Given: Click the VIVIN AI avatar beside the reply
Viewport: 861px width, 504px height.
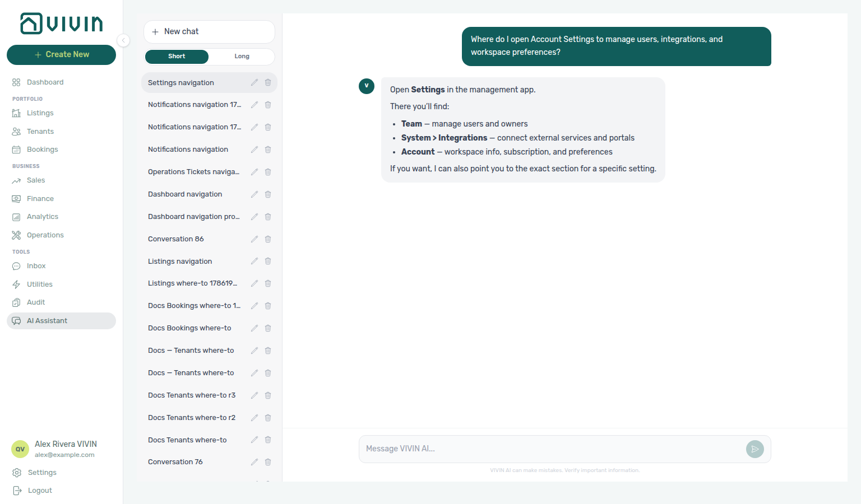Looking at the screenshot, I should point(367,86).
